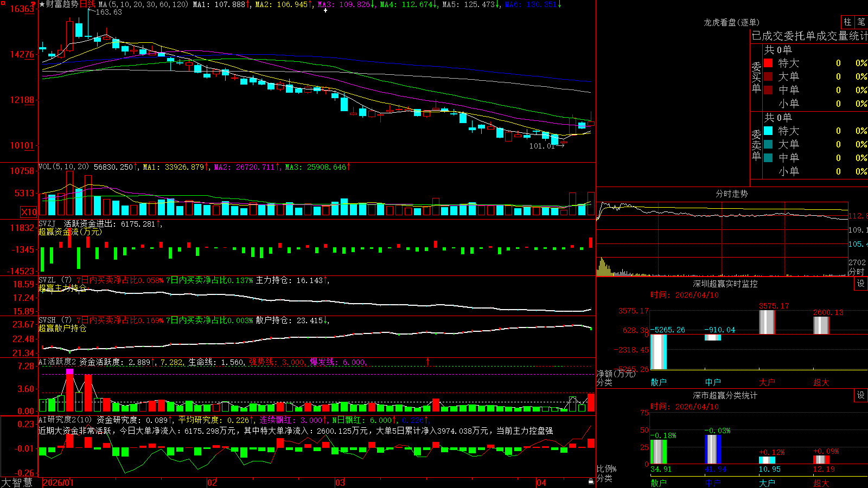Click the 中户 bar showing -910.04
868x488 pixels.
[713, 337]
